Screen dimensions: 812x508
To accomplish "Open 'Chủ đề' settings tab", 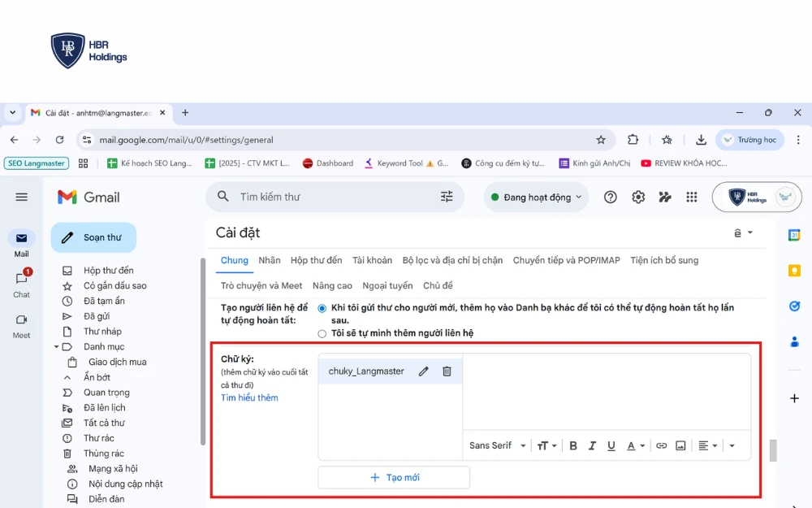I will [x=438, y=285].
